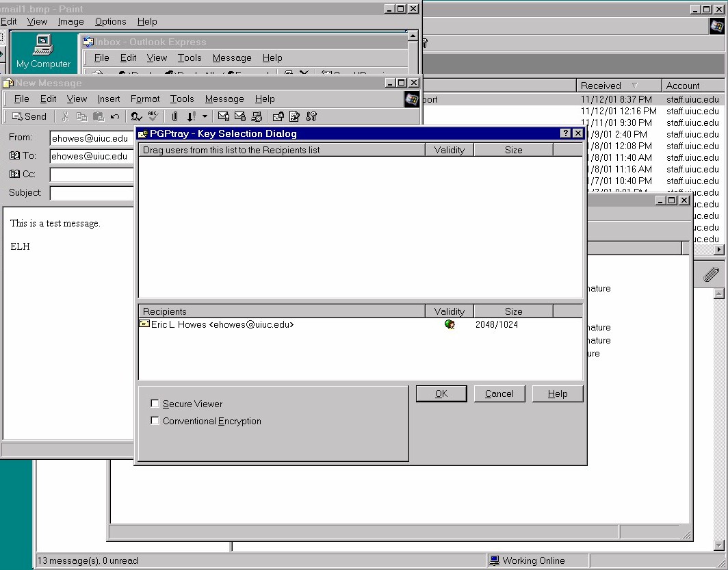Open the File menu in New Message window
This screenshot has height=570, width=728.
21,99
